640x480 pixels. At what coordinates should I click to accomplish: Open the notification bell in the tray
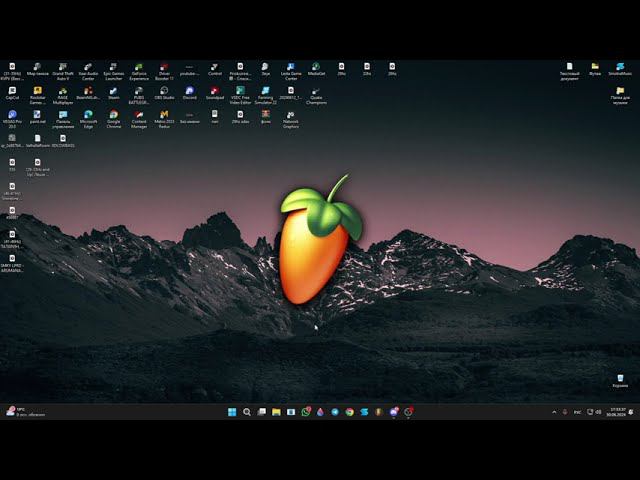point(631,412)
